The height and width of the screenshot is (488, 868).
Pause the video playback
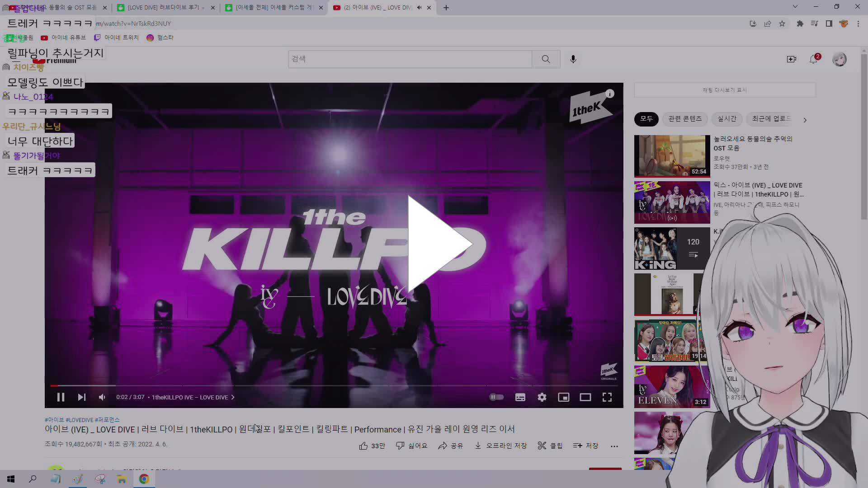[61, 397]
